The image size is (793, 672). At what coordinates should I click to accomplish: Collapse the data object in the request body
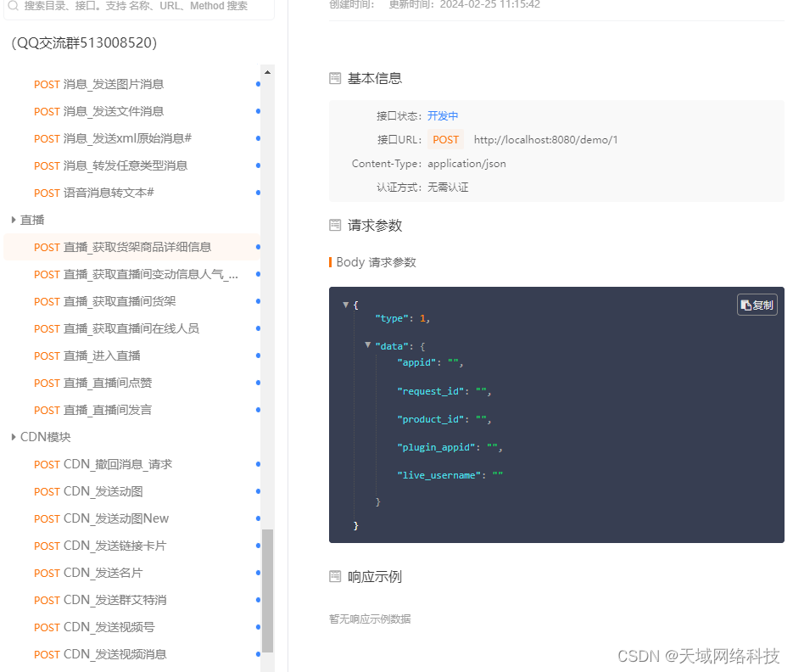[367, 344]
